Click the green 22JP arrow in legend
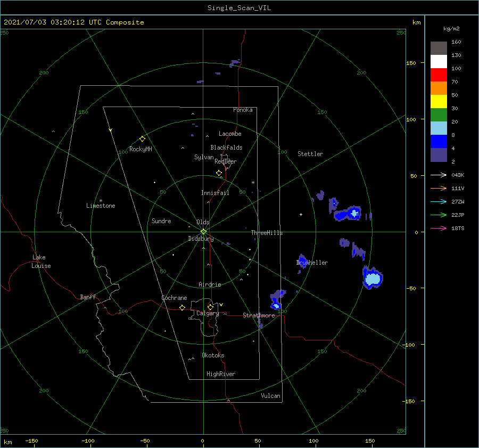The image size is (479, 448). tap(439, 215)
